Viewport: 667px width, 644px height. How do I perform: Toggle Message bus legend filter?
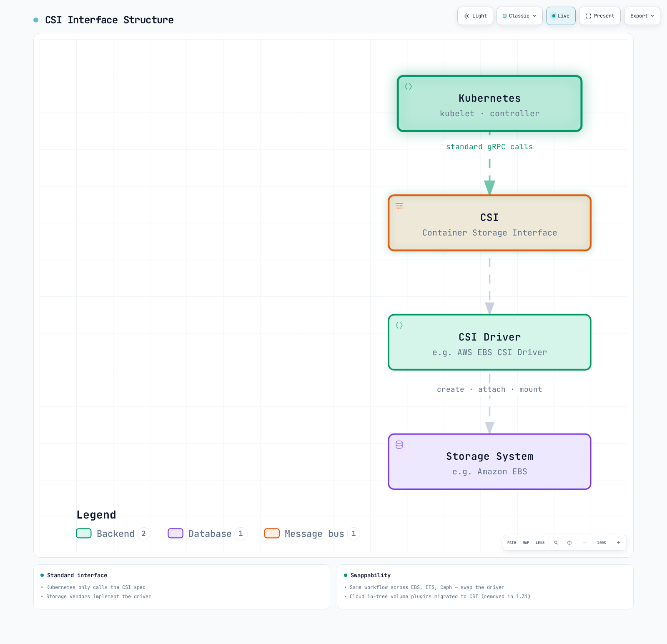[x=312, y=534]
